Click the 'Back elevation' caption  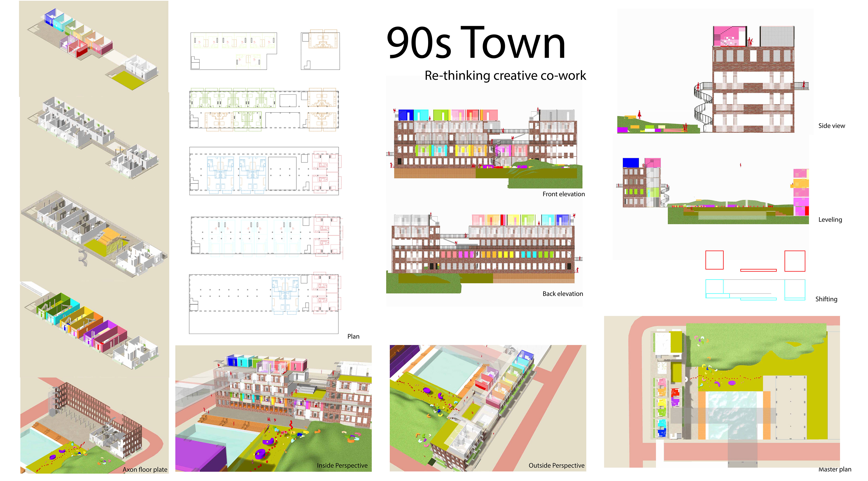[x=562, y=294]
